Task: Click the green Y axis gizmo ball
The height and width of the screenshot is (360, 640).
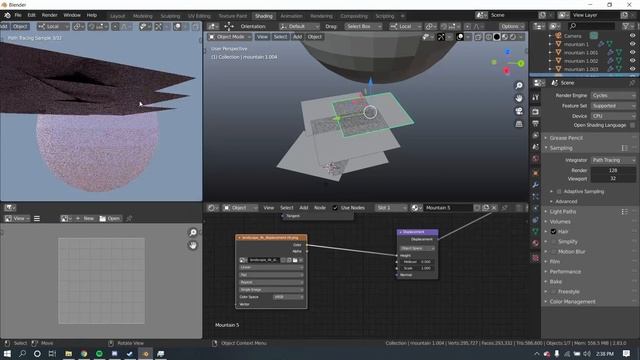Action: (x=521, y=64)
